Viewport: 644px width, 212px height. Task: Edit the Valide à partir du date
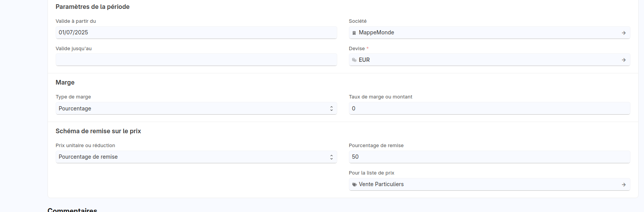[x=196, y=32]
